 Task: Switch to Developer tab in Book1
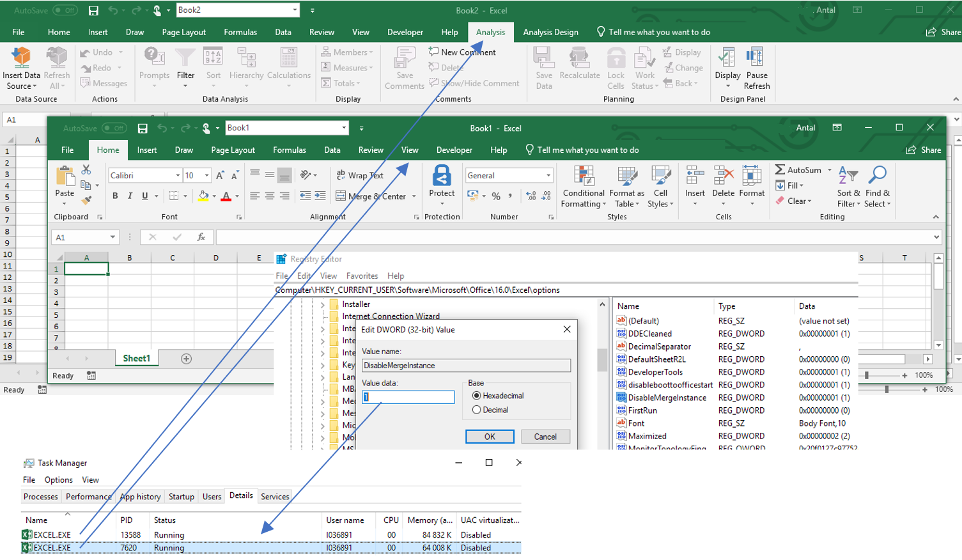(454, 150)
